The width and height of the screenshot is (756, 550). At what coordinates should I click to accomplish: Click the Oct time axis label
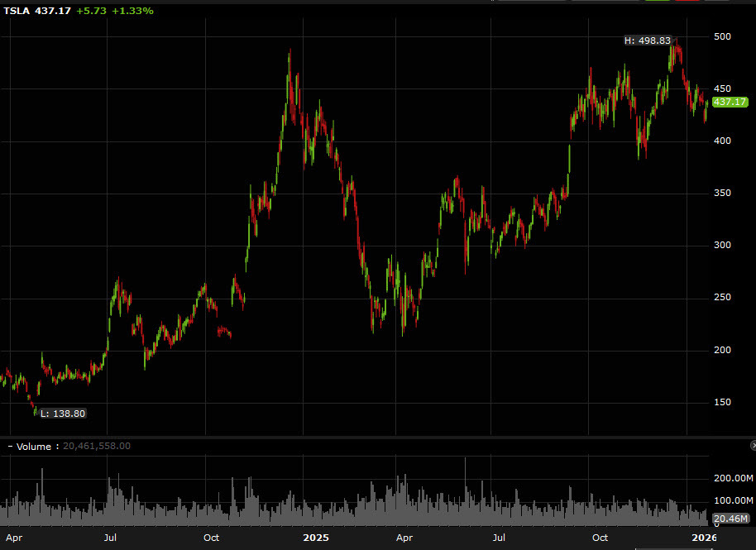(x=211, y=538)
